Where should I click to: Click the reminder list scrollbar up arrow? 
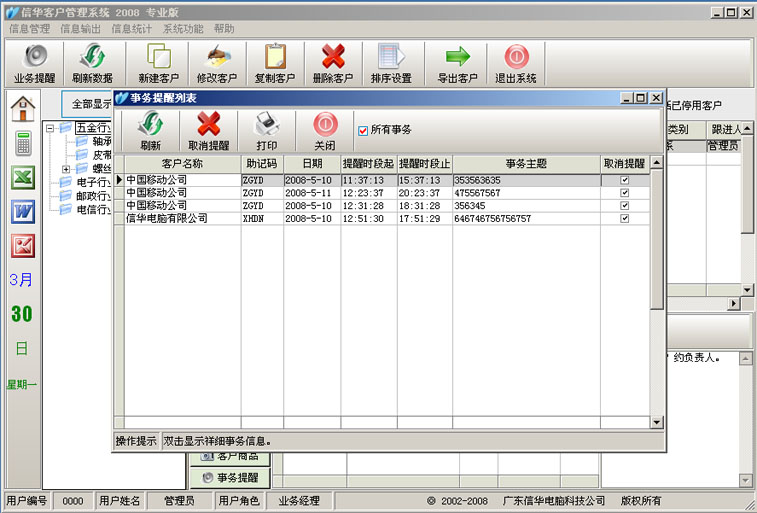[x=657, y=163]
